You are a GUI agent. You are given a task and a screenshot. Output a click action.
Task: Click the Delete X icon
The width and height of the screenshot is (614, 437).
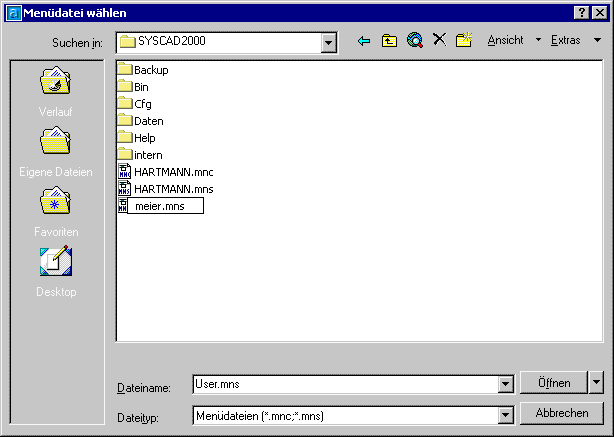click(x=439, y=41)
